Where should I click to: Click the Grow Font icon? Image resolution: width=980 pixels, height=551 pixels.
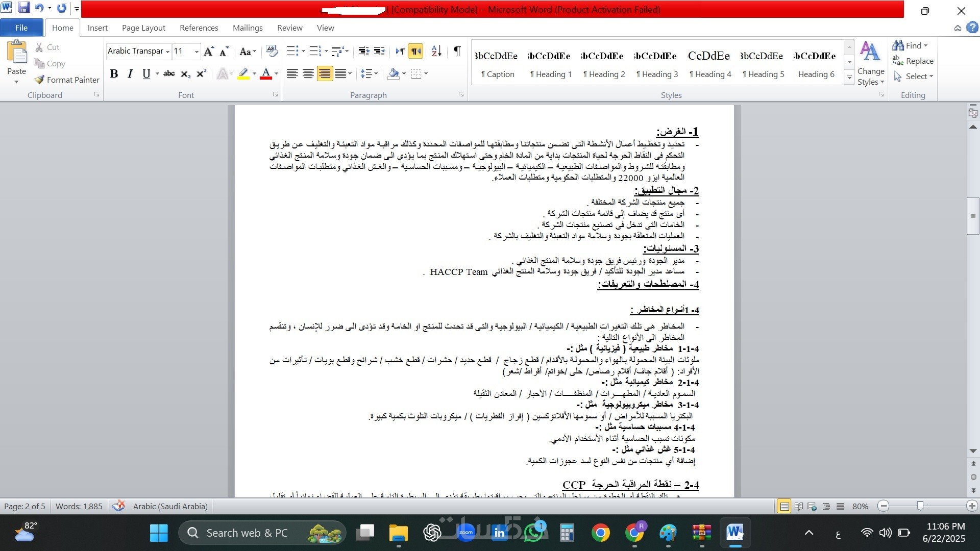click(208, 51)
